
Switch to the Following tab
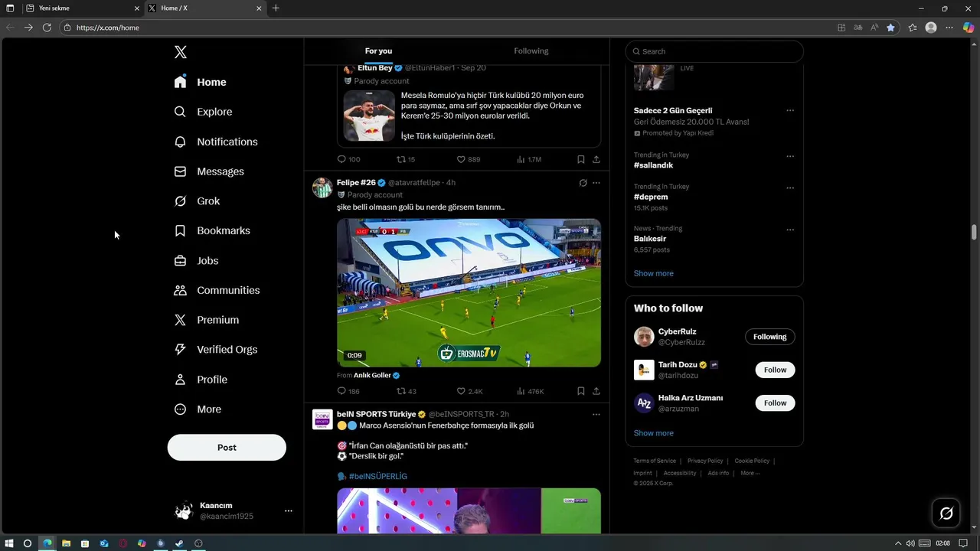[x=531, y=51]
